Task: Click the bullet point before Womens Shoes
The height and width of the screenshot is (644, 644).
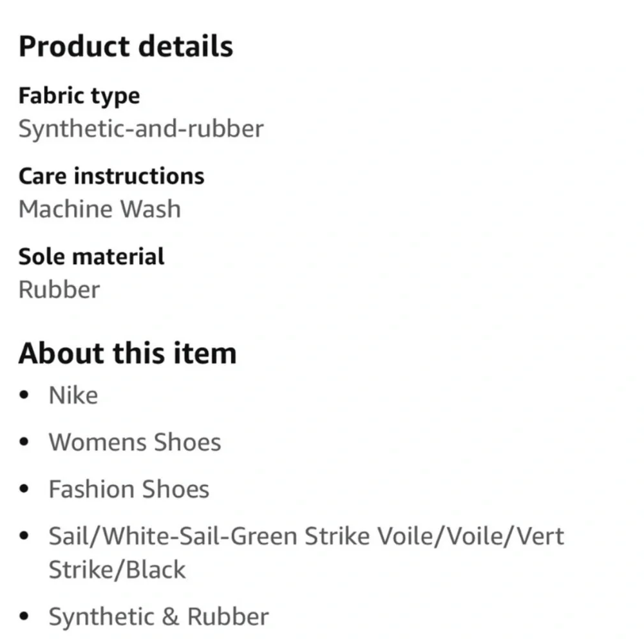Action: click(x=24, y=442)
